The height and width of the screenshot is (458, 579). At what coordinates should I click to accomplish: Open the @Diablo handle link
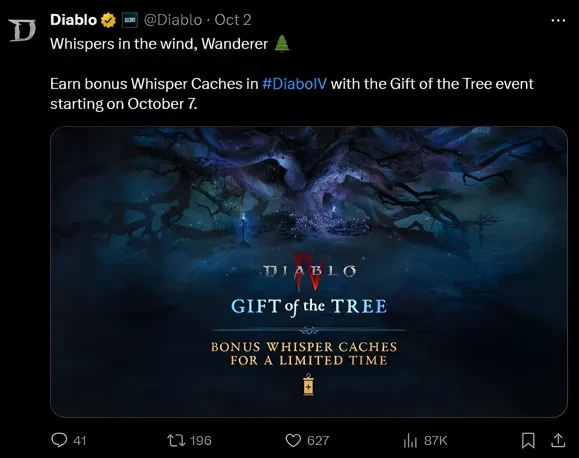click(x=173, y=20)
